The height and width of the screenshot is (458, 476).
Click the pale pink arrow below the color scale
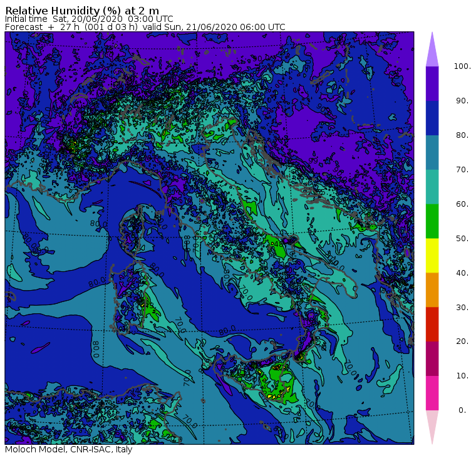(x=432, y=427)
